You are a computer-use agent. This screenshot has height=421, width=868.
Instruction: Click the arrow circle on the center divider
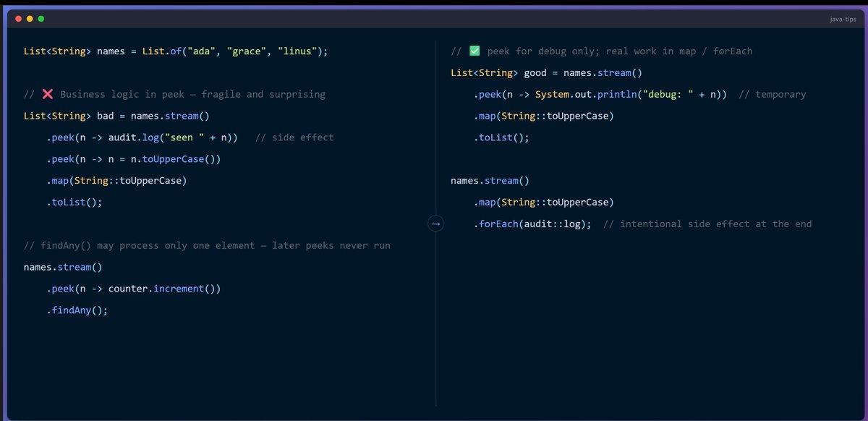pos(435,224)
